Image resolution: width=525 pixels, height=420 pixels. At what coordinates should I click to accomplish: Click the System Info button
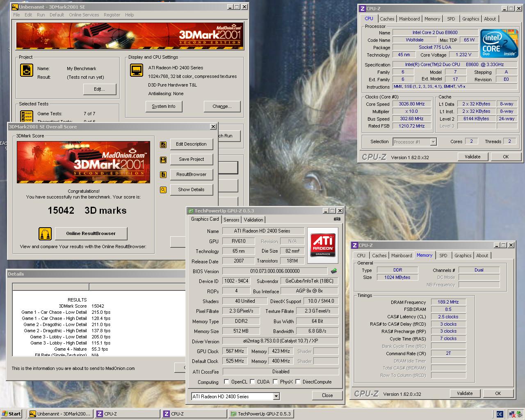coord(164,107)
